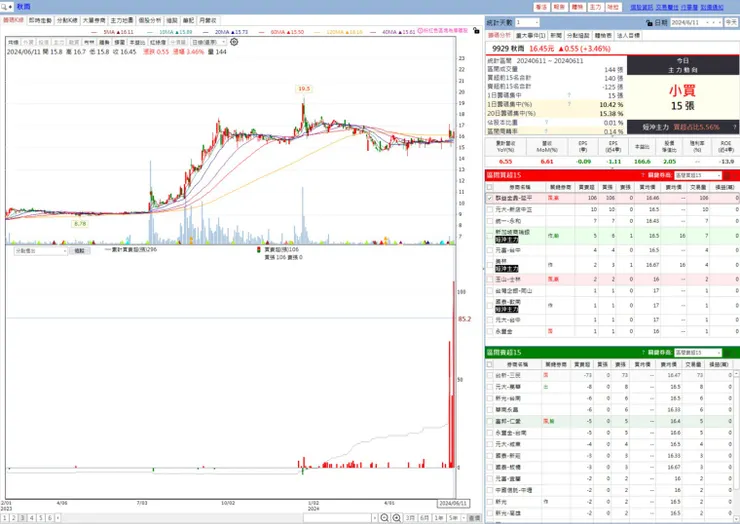Open 關鍵券商 dropdown in green sell header

click(719, 353)
